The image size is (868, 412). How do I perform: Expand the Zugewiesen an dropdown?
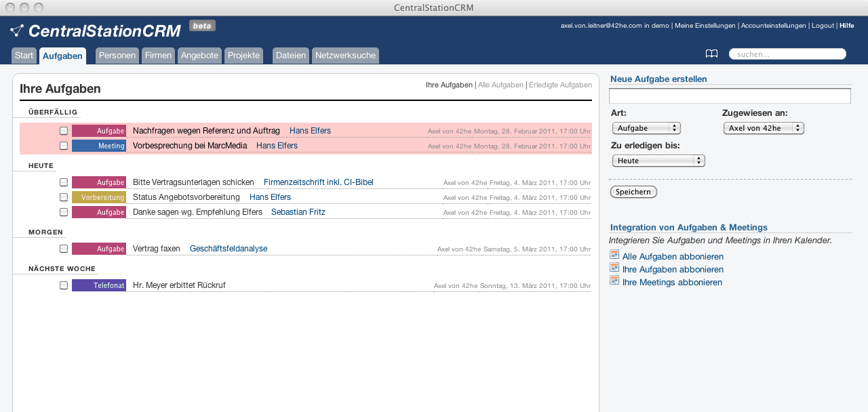click(x=763, y=128)
